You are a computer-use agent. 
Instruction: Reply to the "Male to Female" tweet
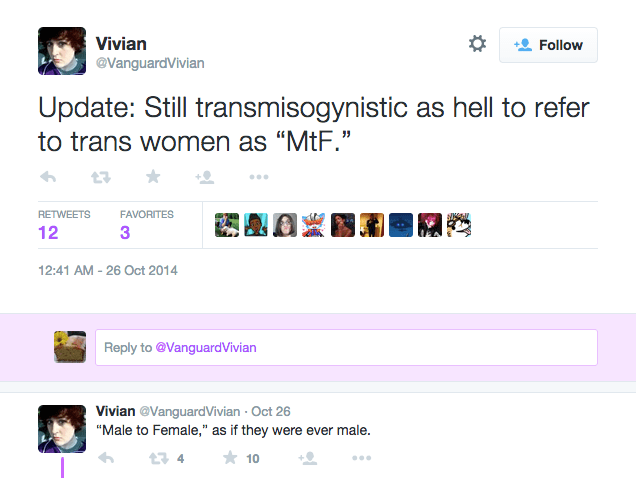click(x=107, y=458)
